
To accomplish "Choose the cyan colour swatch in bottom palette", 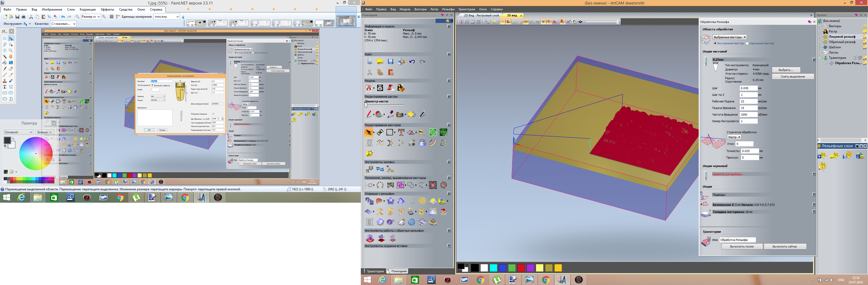I will pos(493,268).
